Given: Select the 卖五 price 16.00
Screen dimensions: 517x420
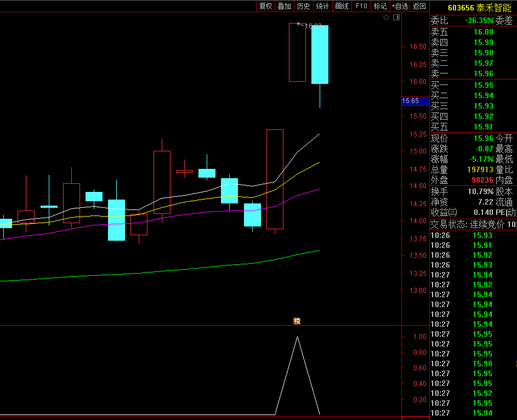Looking at the screenshot, I should (484, 32).
